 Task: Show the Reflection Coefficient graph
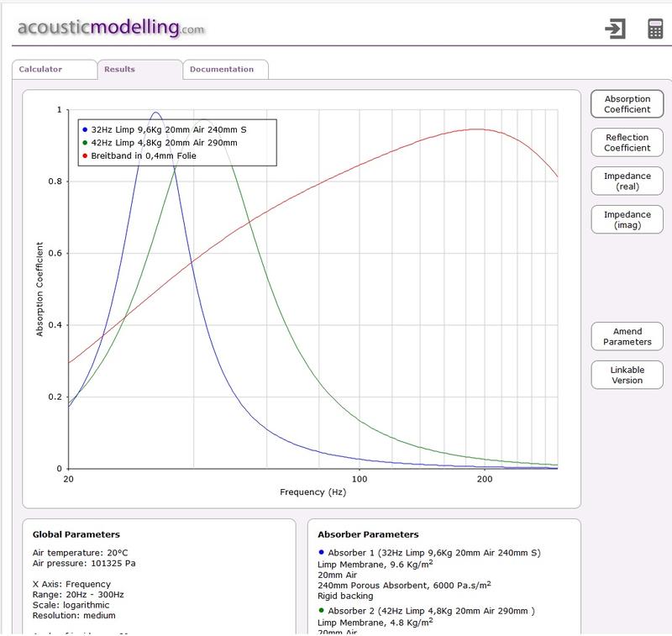tap(627, 142)
